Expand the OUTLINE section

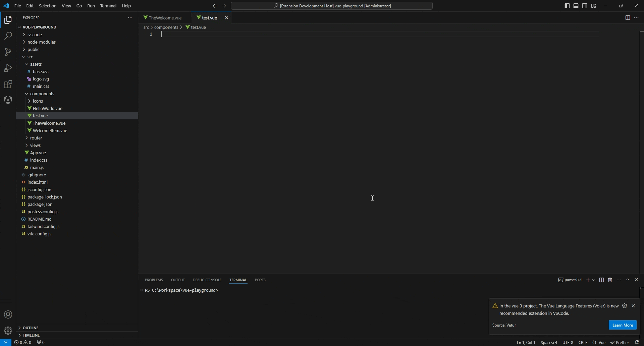pos(77,328)
